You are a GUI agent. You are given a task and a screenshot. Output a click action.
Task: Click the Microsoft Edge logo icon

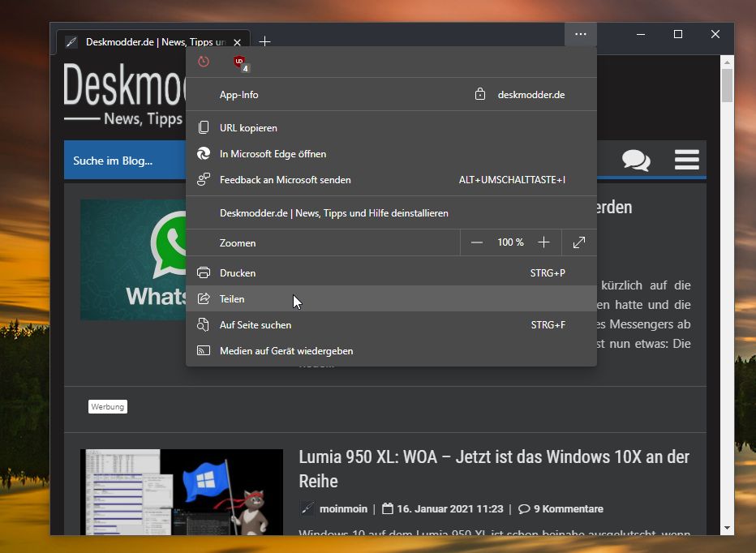tap(204, 154)
